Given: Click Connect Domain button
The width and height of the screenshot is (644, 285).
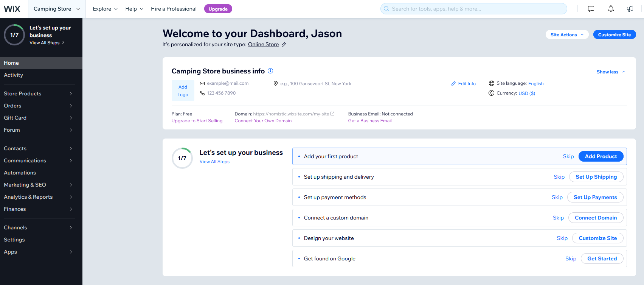Looking at the screenshot, I should pos(596,218).
